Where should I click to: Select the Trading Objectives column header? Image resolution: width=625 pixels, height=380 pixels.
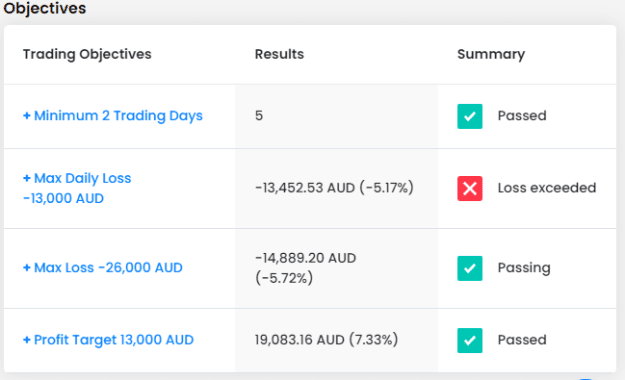(87, 54)
